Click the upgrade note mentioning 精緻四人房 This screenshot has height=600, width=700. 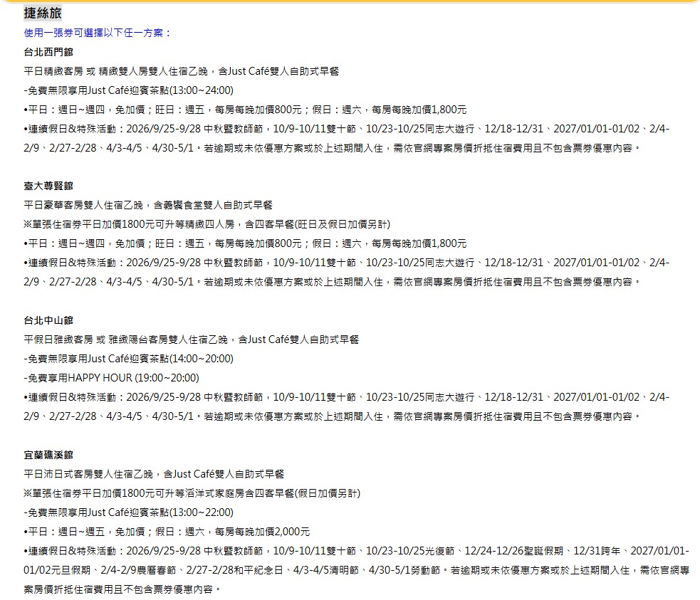(x=207, y=224)
